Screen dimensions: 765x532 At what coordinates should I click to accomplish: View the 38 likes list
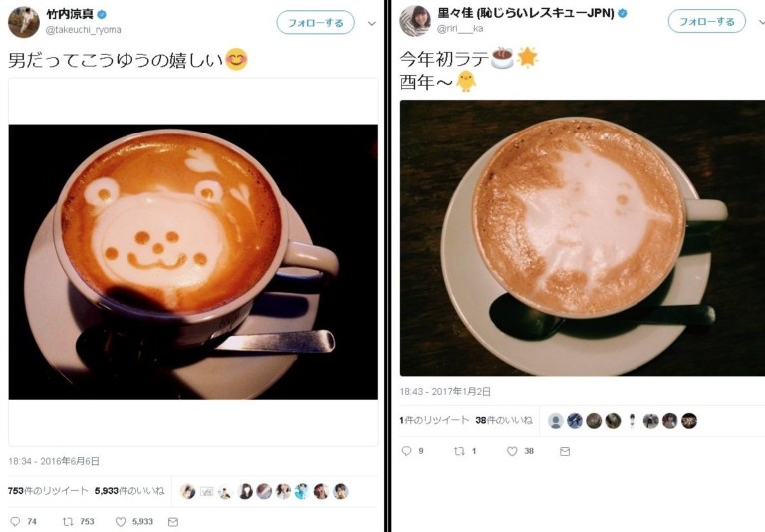point(503,420)
